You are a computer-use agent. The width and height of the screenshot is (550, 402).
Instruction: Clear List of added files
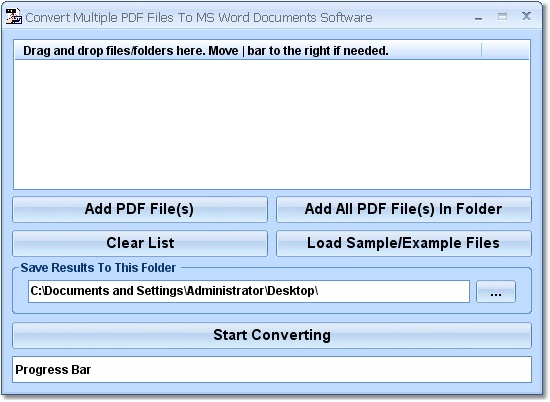pos(140,243)
